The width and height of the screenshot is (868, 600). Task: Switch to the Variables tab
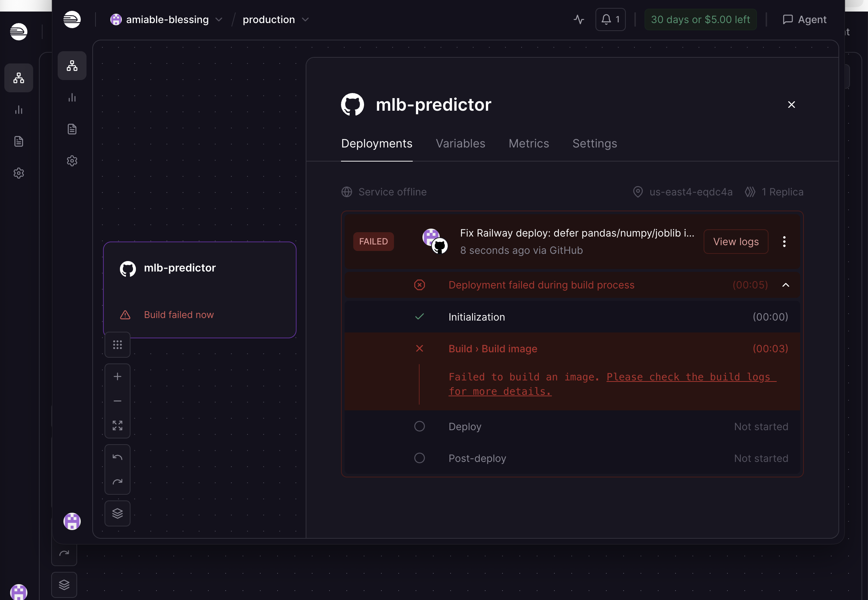click(x=460, y=144)
